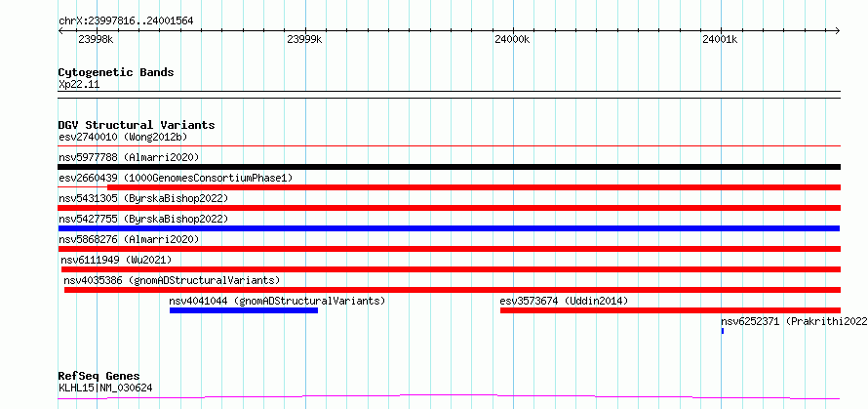Click the 23999k ruler tick label
This screenshot has height=409, width=868.
(304, 39)
